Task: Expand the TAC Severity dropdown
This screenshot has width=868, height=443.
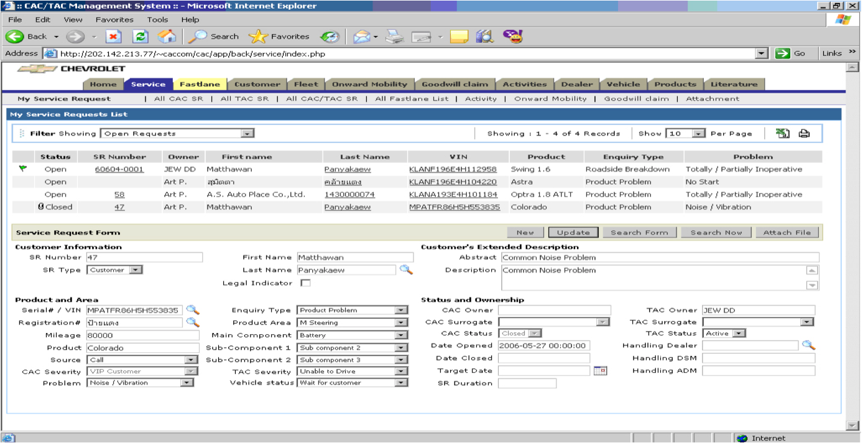Action: pos(353,371)
